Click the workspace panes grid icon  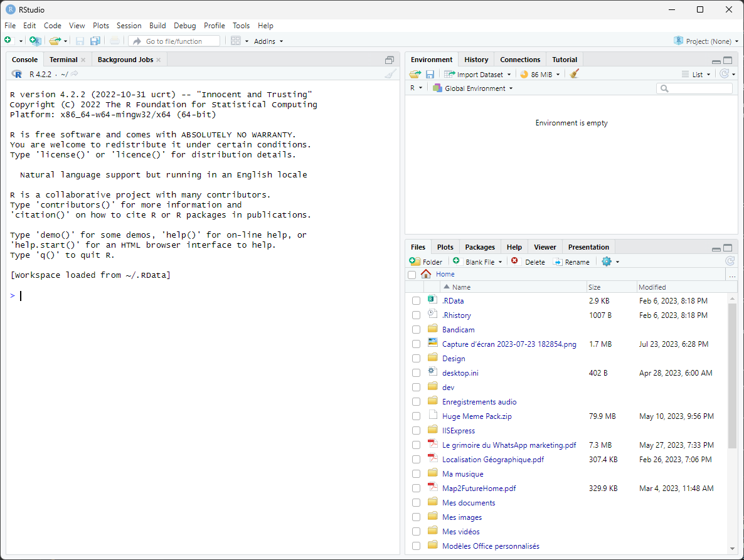point(236,41)
